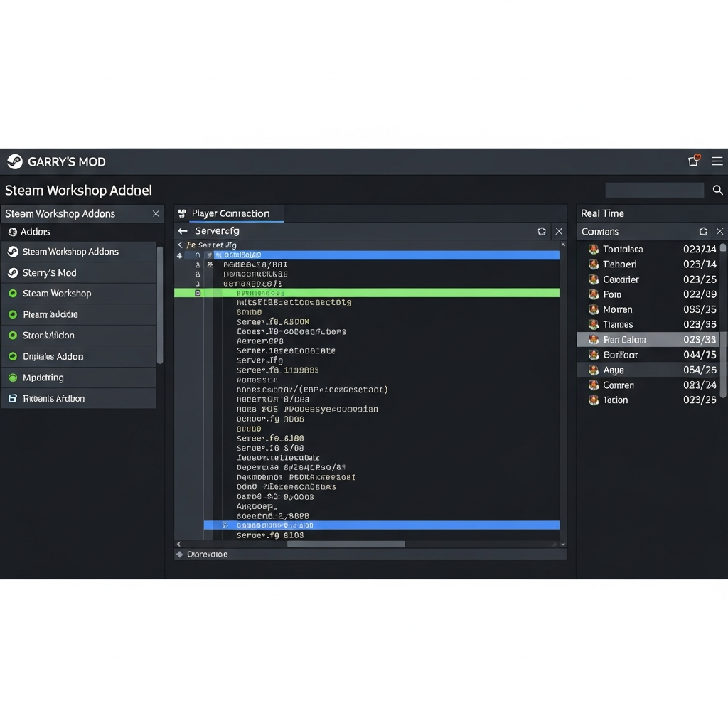Viewport: 728px width, 728px height.
Task: Select player Poro
Action: pos(648,294)
